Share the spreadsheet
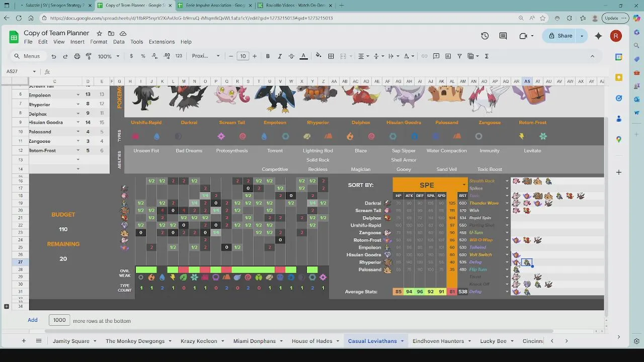This screenshot has width=644, height=362. 560,36
